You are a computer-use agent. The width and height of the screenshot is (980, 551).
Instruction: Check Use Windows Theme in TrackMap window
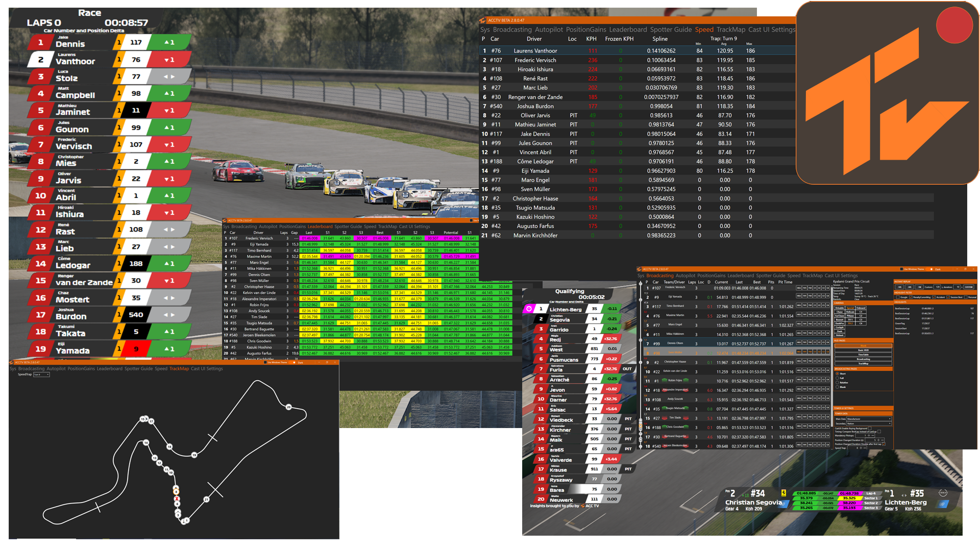(265, 362)
